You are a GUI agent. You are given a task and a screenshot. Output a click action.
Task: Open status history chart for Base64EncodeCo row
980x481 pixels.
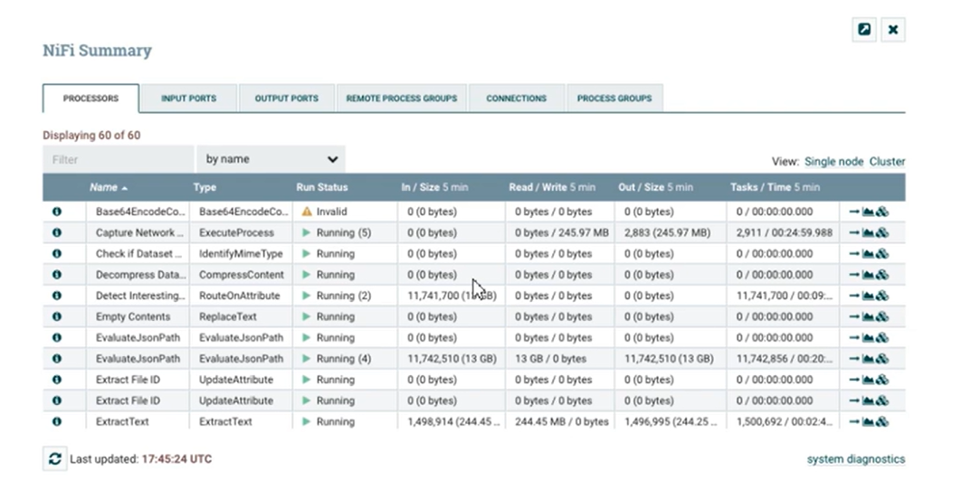click(868, 212)
